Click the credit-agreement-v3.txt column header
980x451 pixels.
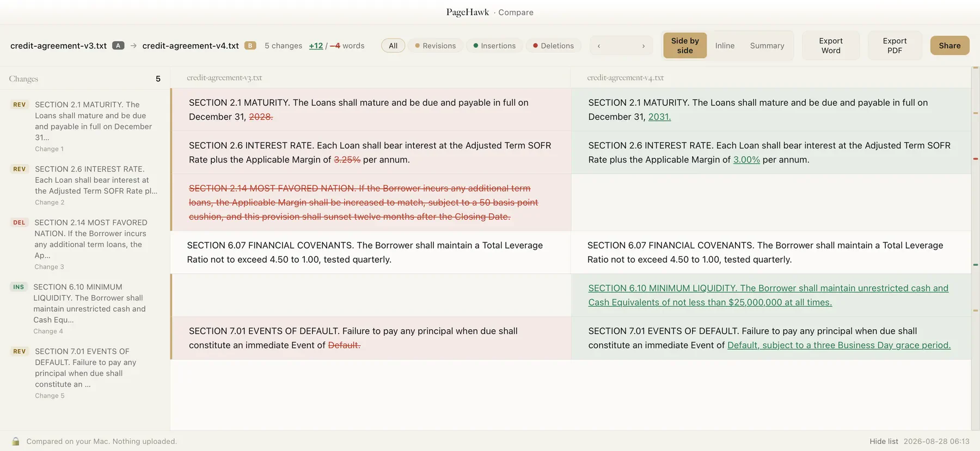(224, 78)
